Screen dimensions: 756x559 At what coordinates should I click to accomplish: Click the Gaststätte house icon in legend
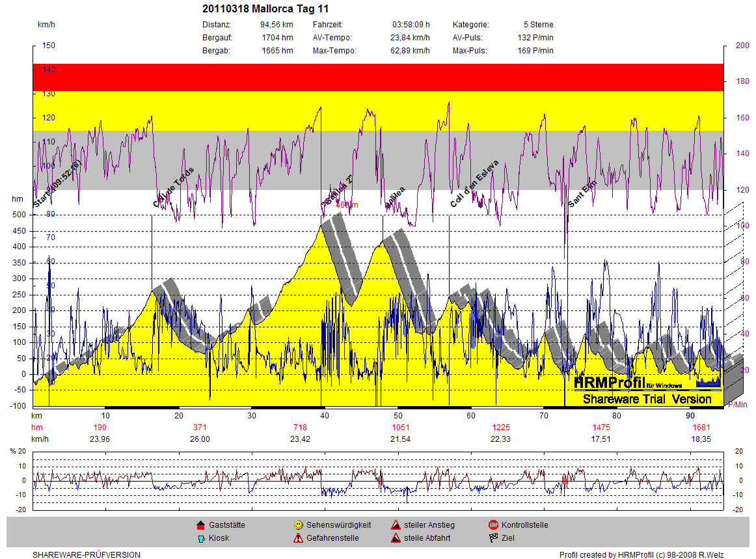pos(200,525)
